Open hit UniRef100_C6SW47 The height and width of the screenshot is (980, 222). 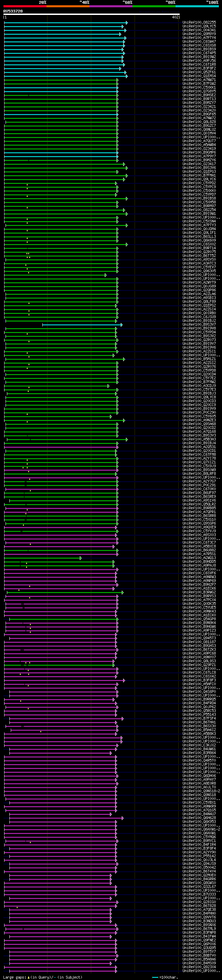pos(199,41)
